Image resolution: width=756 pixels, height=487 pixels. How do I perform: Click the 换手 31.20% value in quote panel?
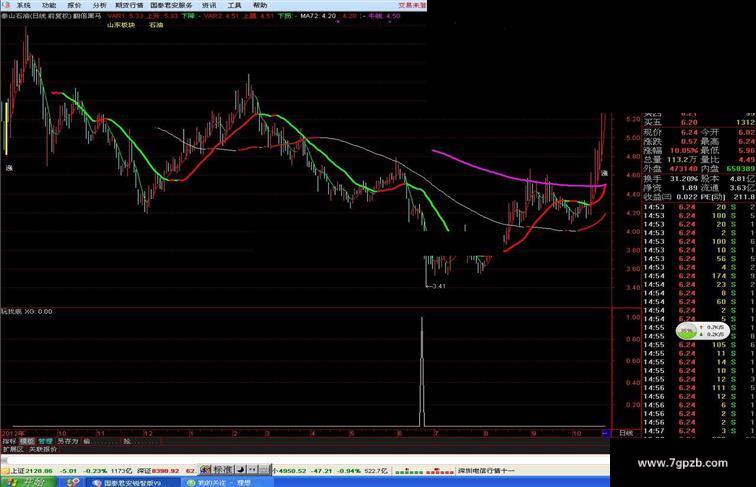(684, 178)
